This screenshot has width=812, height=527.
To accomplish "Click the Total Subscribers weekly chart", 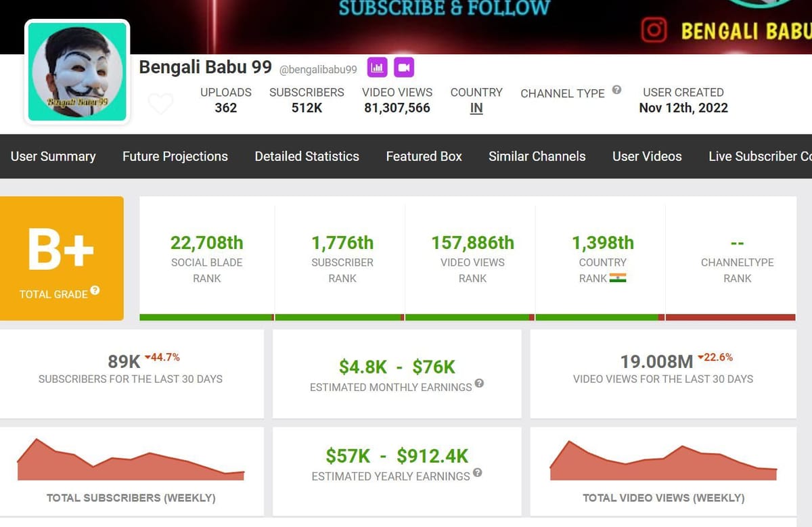I will [x=131, y=461].
